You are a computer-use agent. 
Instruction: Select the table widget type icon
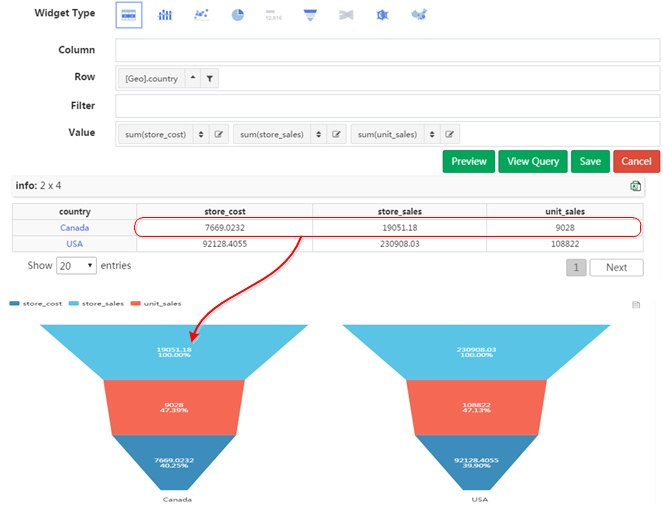[129, 15]
